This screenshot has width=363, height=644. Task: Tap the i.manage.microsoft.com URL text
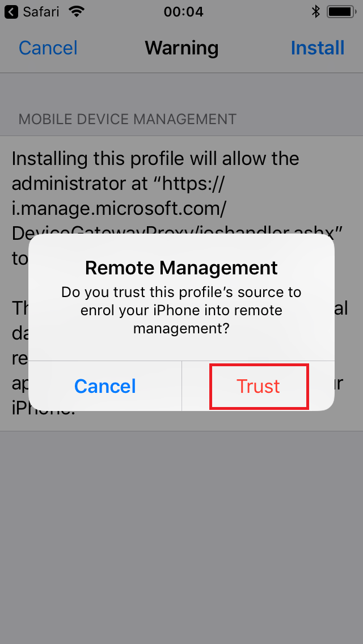tap(119, 209)
